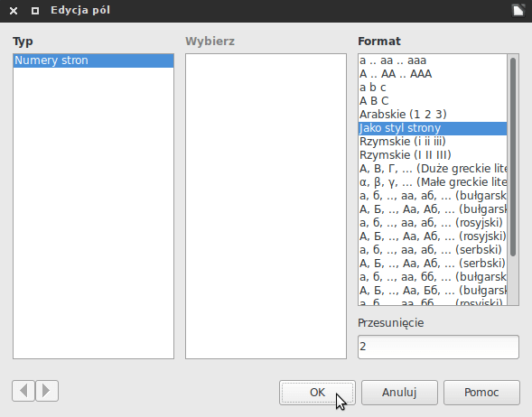Viewport: 532px width, 417px height.
Task: Click the Przesunięcie offset input field
Action: [x=438, y=347]
